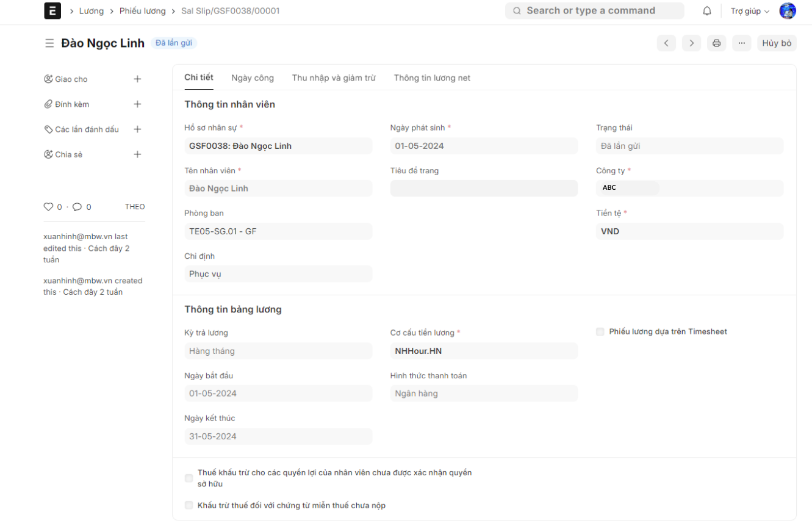The image size is (812, 526).
Task: Open the Thu nhập và giảm trừ tab
Action: click(334, 77)
